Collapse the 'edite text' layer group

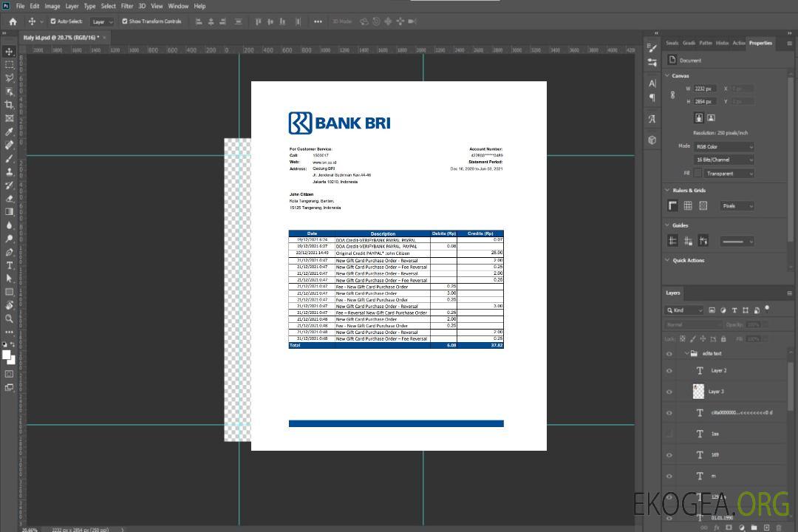[686, 353]
